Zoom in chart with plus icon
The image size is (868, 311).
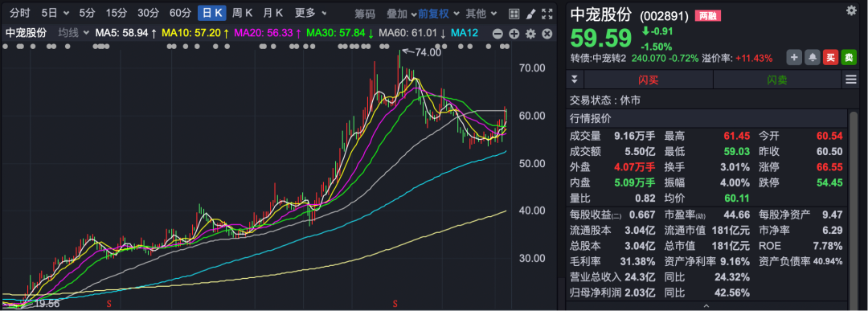(514, 34)
